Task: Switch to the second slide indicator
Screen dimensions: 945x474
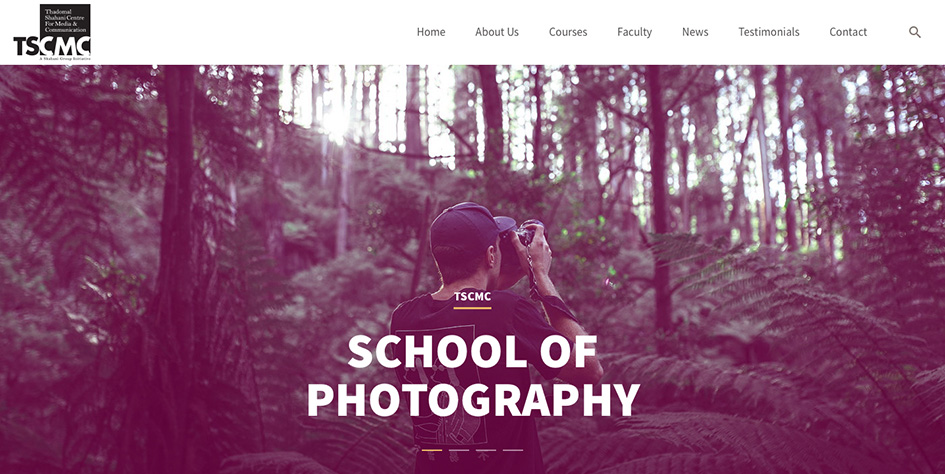Action: [459, 450]
